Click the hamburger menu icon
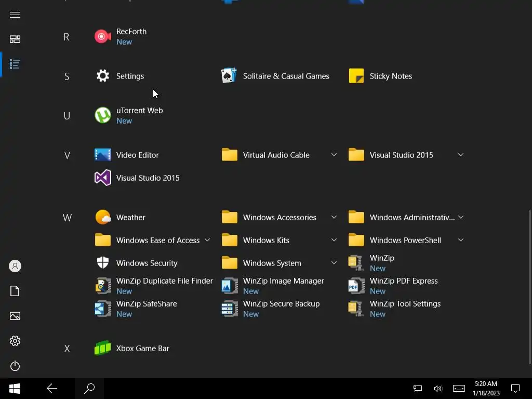This screenshot has width=532, height=399. pos(15,15)
